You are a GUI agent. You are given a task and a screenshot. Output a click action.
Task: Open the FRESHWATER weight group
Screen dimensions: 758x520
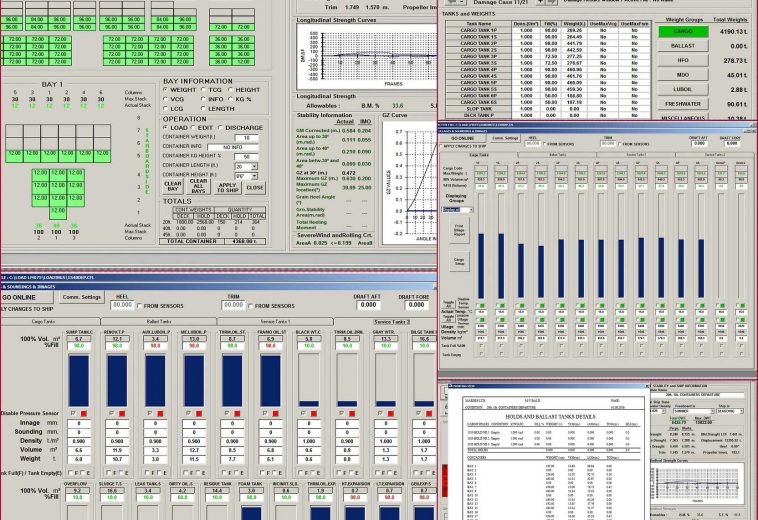[682, 103]
